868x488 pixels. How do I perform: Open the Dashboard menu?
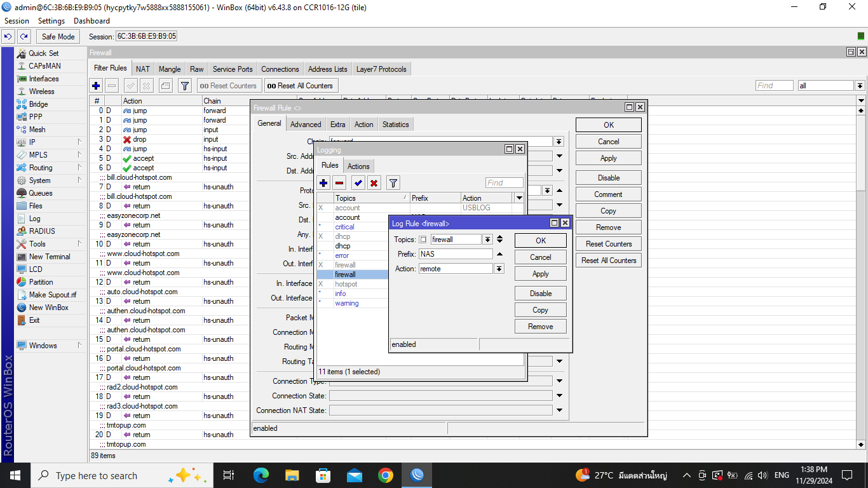point(92,21)
